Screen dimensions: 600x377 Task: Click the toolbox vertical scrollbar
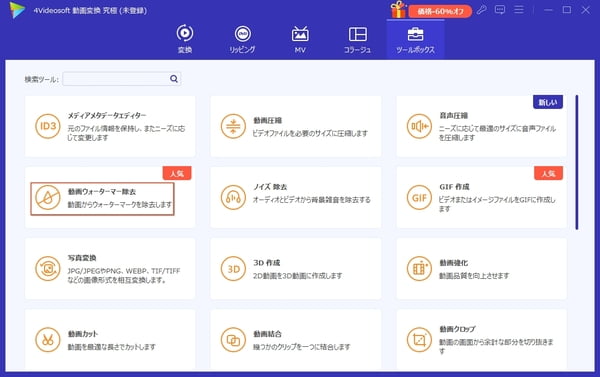(577, 163)
